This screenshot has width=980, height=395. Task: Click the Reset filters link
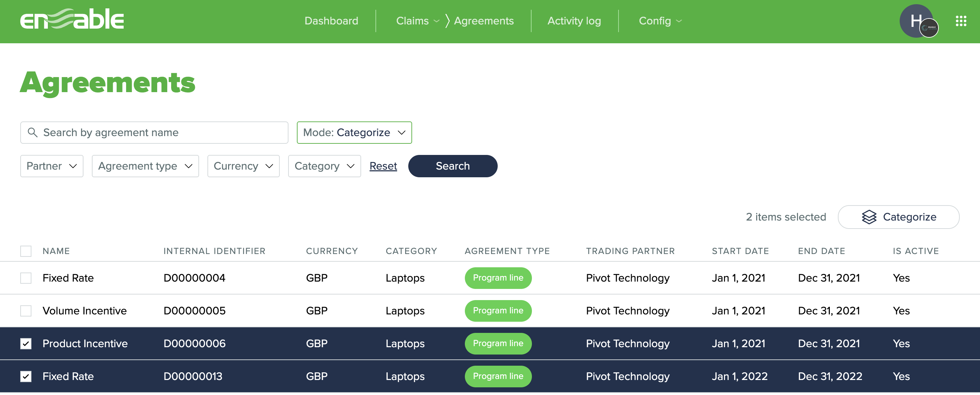point(383,166)
